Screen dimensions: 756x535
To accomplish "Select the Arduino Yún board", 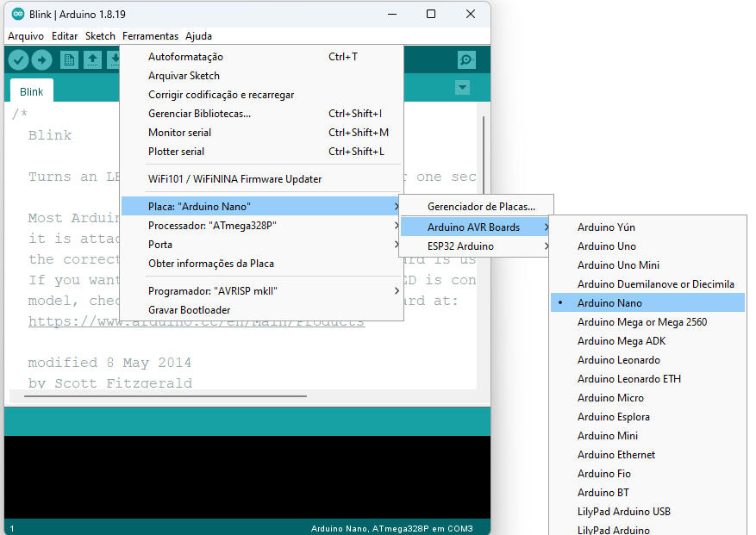I will coord(647,227).
